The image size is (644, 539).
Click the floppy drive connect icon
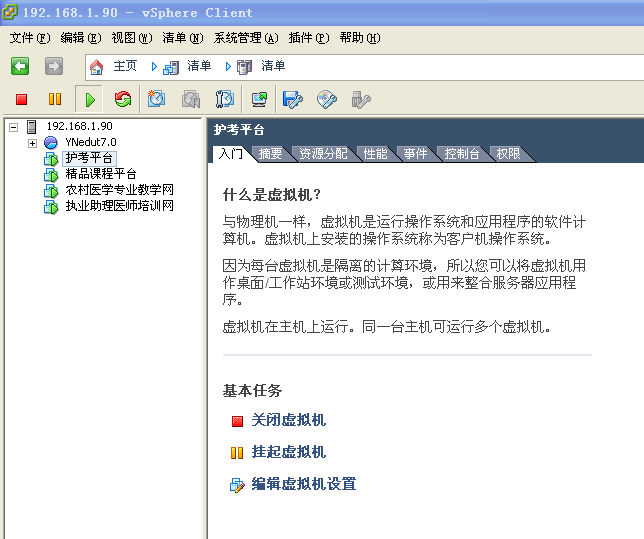point(292,99)
